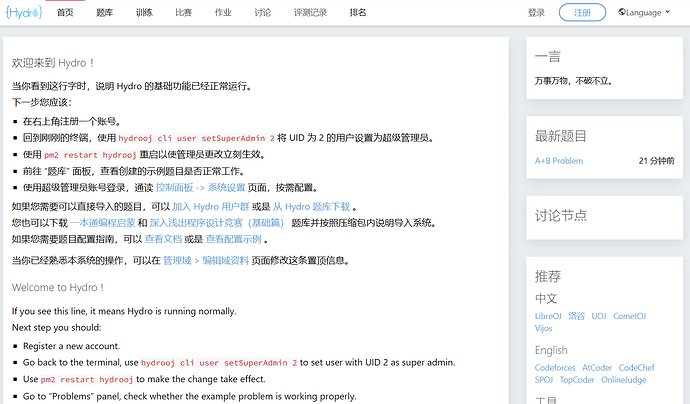Go to the 训练 nav tab
The width and height of the screenshot is (690, 404).
(144, 13)
